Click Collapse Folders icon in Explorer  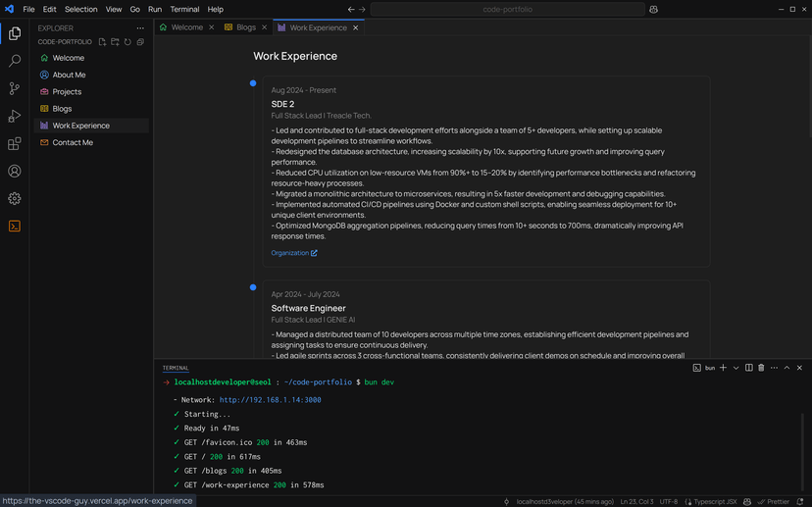(x=140, y=42)
